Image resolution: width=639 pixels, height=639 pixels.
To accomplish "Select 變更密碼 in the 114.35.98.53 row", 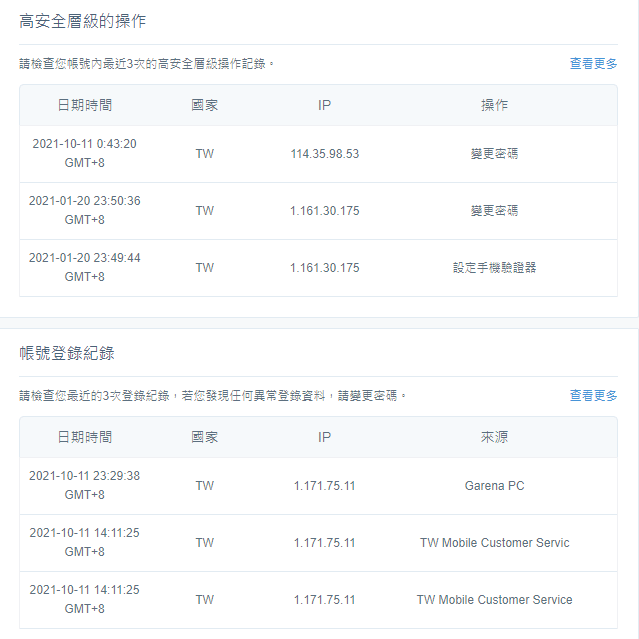I will point(494,154).
